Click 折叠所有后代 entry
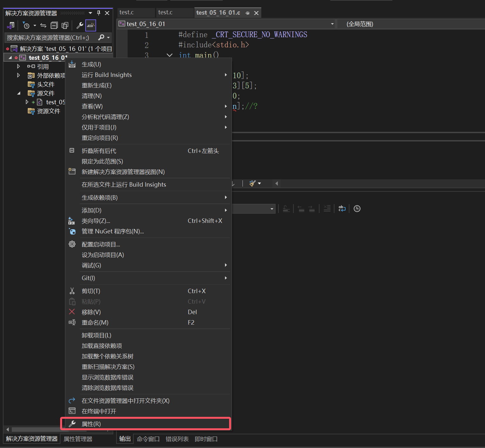 click(148, 151)
